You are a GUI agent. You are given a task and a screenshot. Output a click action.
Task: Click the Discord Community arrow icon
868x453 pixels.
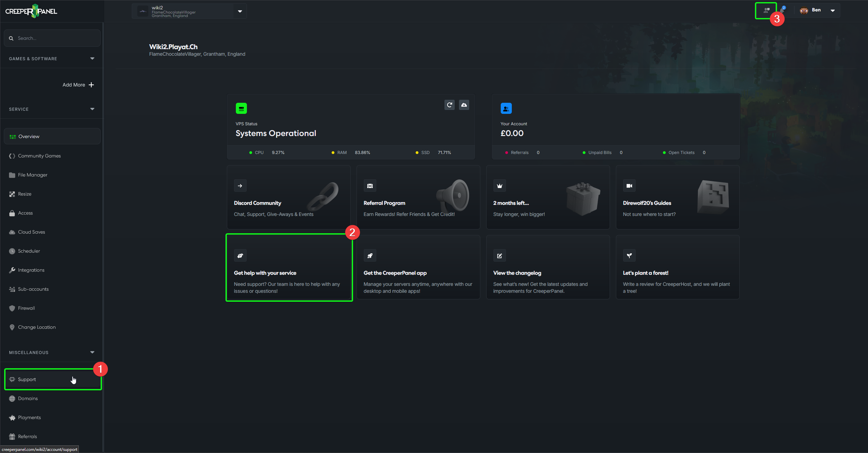240,186
